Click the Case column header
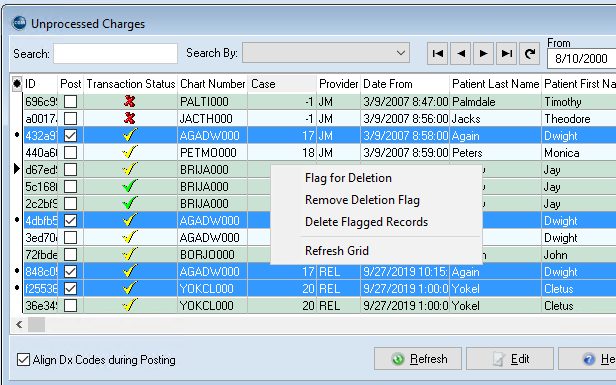Viewport: 616px width, 385px height. [282, 84]
